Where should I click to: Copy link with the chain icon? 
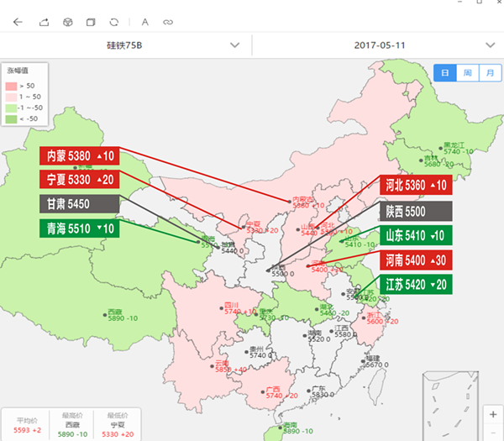pyautogui.click(x=168, y=22)
